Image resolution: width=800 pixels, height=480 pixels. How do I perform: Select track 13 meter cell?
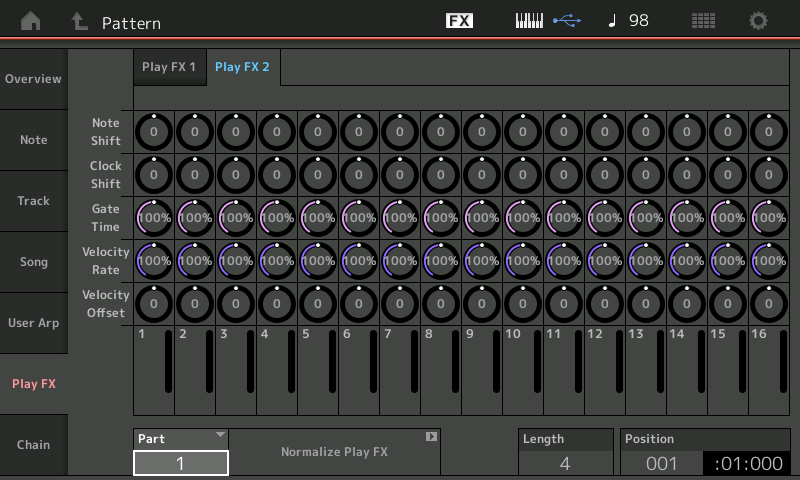click(646, 371)
